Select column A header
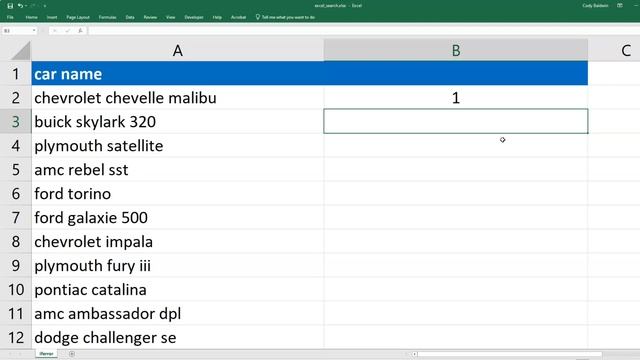This screenshot has width=640, height=360. [178, 51]
